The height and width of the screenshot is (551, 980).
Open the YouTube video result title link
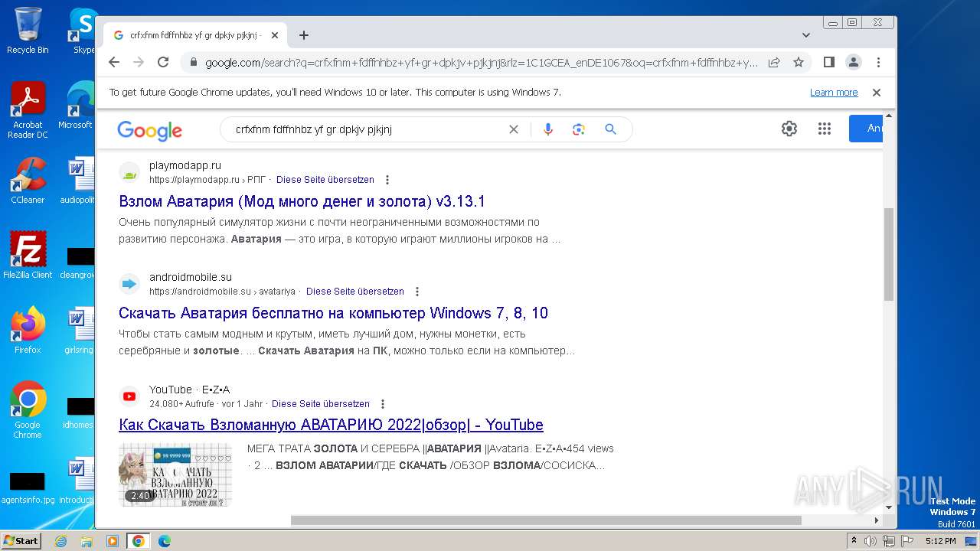coord(331,425)
